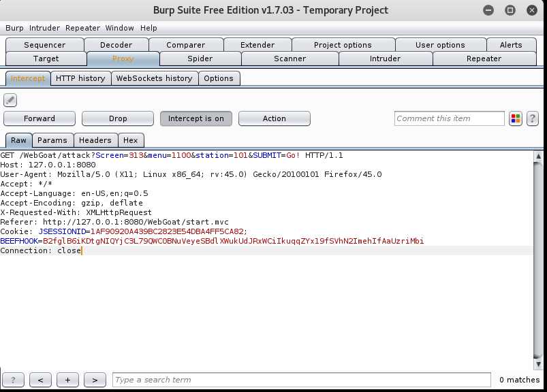The width and height of the screenshot is (547, 392).
Task: Click the plus search options button
Action: click(x=67, y=380)
